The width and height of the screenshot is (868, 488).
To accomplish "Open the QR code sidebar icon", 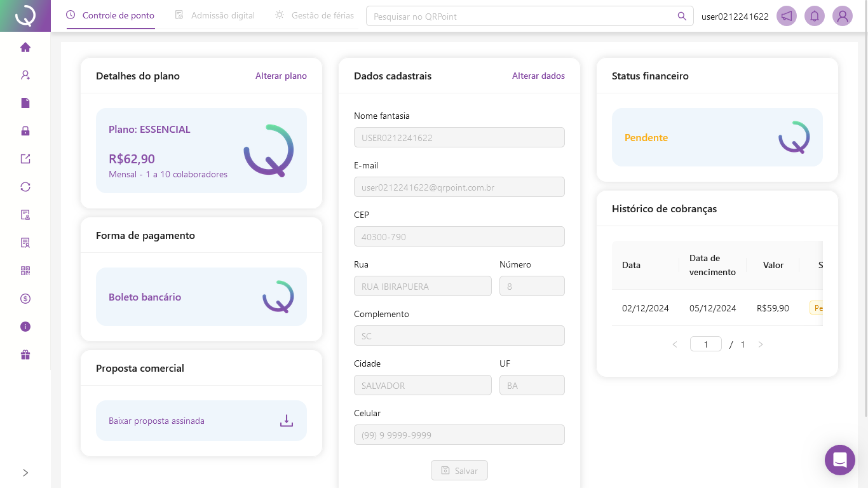I will pos(25,271).
